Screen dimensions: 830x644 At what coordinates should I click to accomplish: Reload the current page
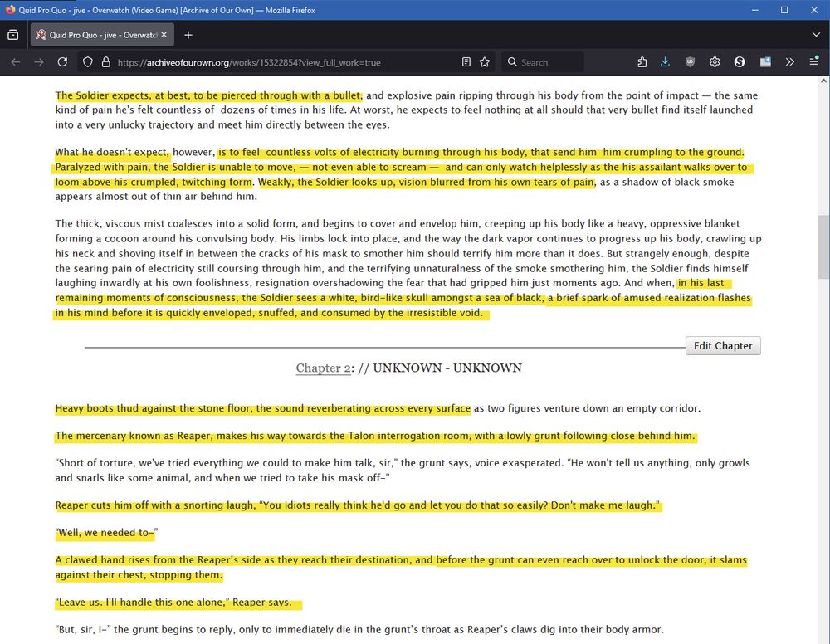62,61
